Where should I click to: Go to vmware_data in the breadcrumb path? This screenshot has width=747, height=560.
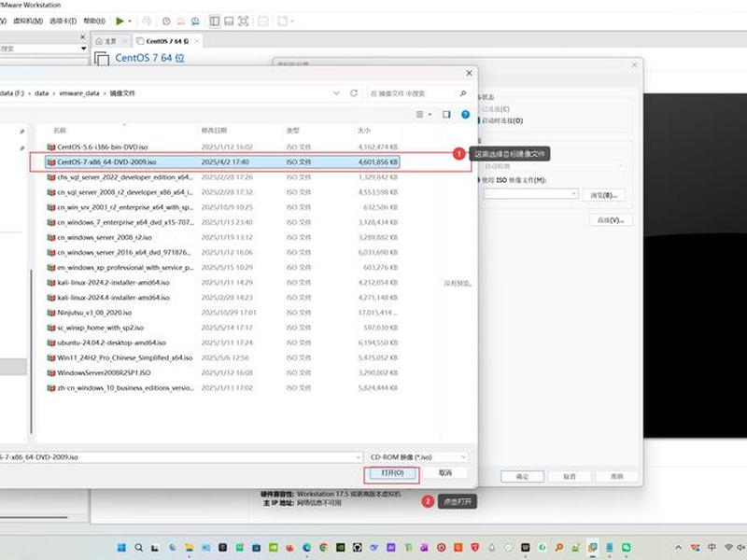(79, 93)
